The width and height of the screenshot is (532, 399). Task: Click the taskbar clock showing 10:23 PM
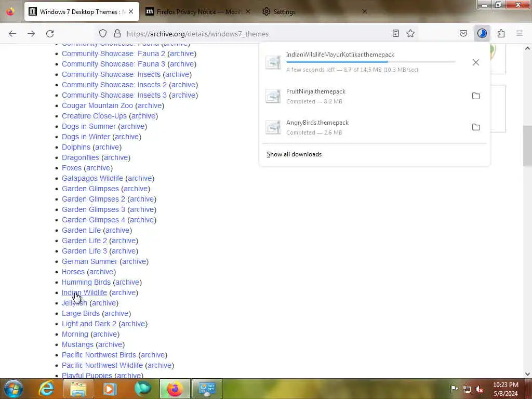tap(506, 389)
